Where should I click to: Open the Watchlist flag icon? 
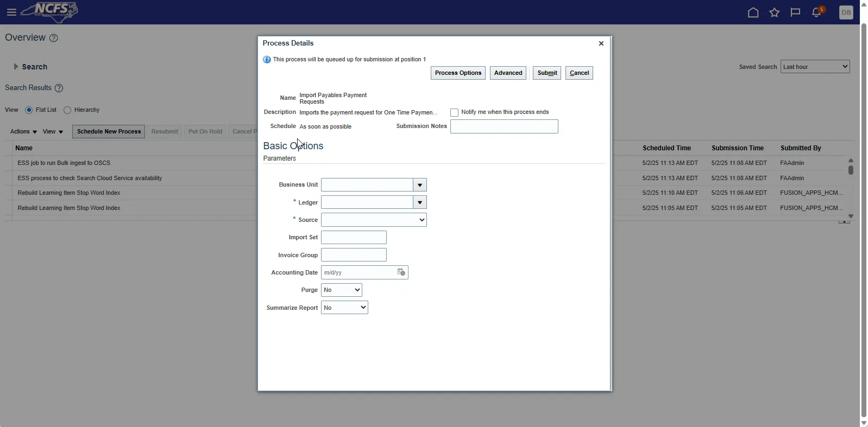pyautogui.click(x=795, y=12)
